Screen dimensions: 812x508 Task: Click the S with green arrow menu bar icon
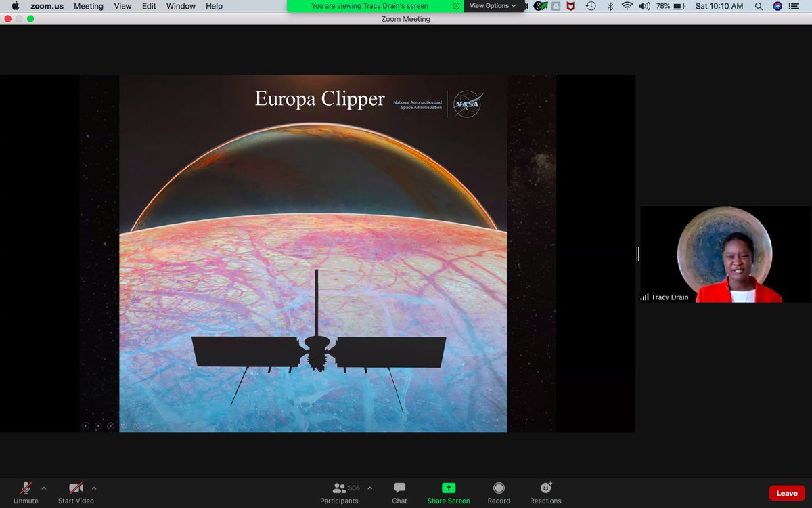pyautogui.click(x=541, y=6)
